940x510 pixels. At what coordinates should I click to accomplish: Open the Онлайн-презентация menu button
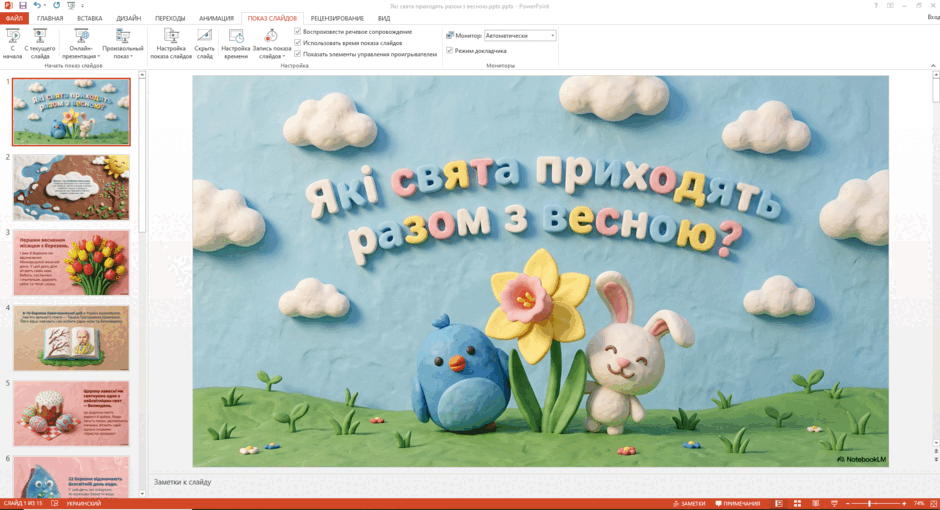(x=81, y=44)
